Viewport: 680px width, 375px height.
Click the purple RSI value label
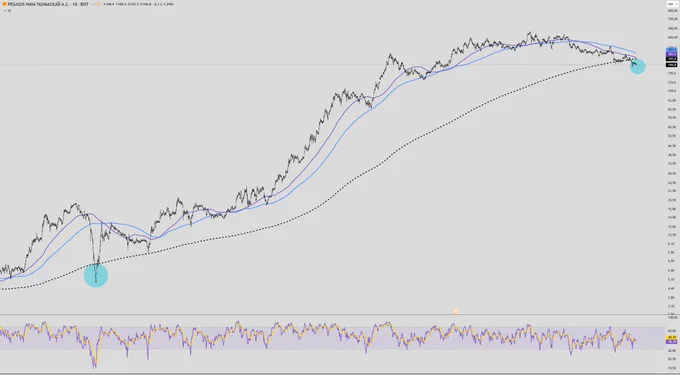point(671,342)
